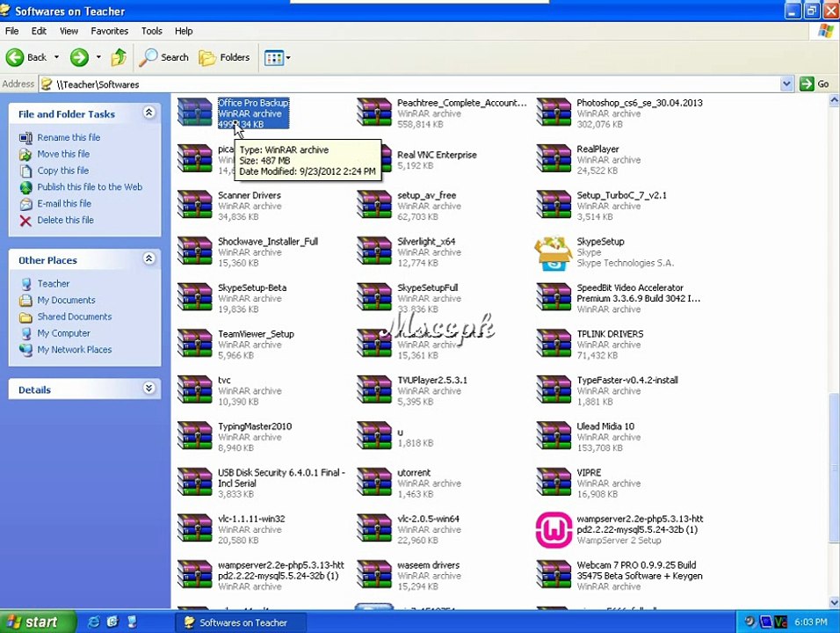840x633 pixels.
Task: Select the Silverlight_x64 archive icon
Action: coord(374,251)
